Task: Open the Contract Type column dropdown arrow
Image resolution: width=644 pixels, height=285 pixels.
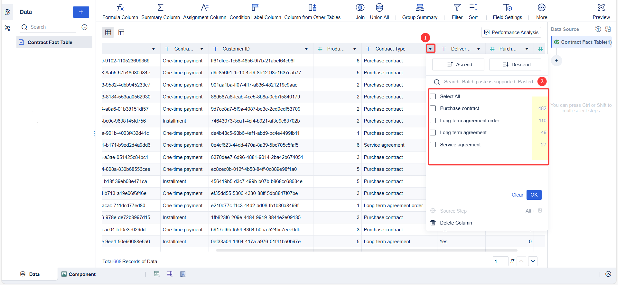Action: pos(430,49)
